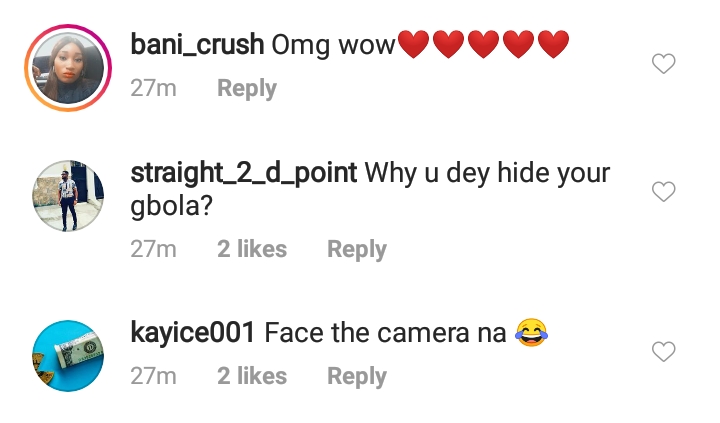Like bani_crush's comment with the heart
The width and height of the screenshot is (720, 423).
tap(663, 65)
